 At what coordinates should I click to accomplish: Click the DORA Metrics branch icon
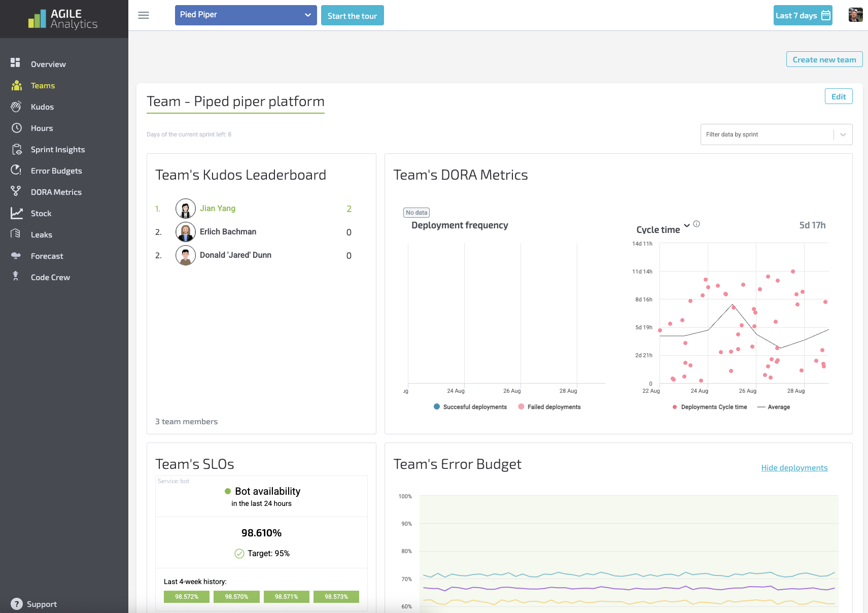point(16,191)
